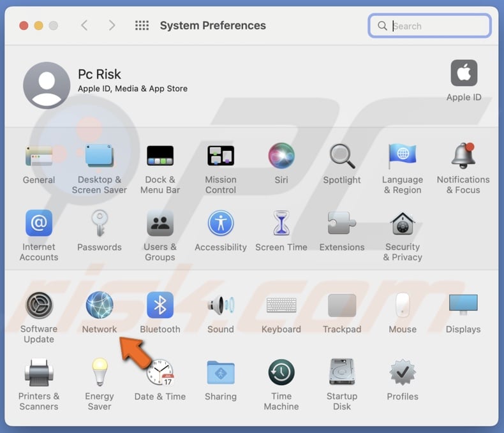This screenshot has width=504, height=433.
Task: Open the Network preferences pane
Action: click(x=100, y=306)
